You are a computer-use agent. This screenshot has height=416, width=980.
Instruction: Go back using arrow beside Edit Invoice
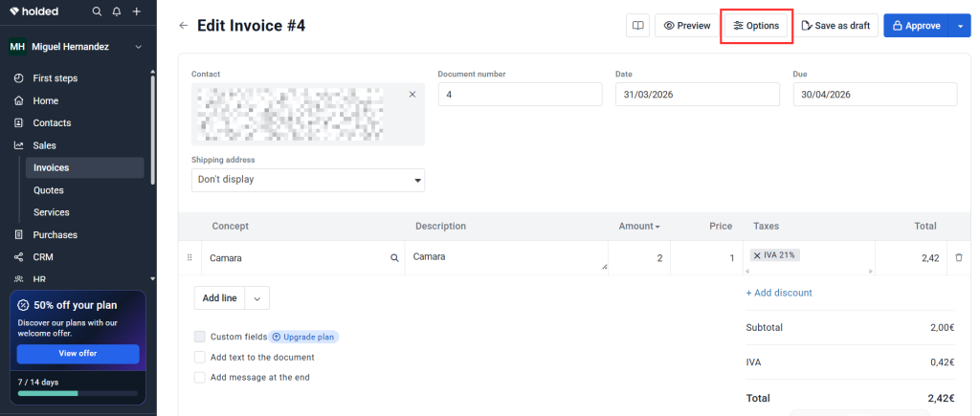(x=183, y=26)
